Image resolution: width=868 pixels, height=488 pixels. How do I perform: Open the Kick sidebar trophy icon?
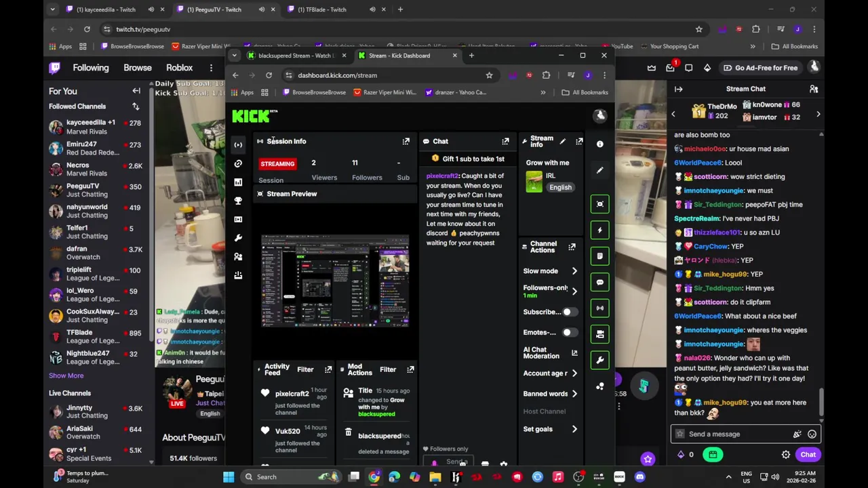tap(238, 201)
